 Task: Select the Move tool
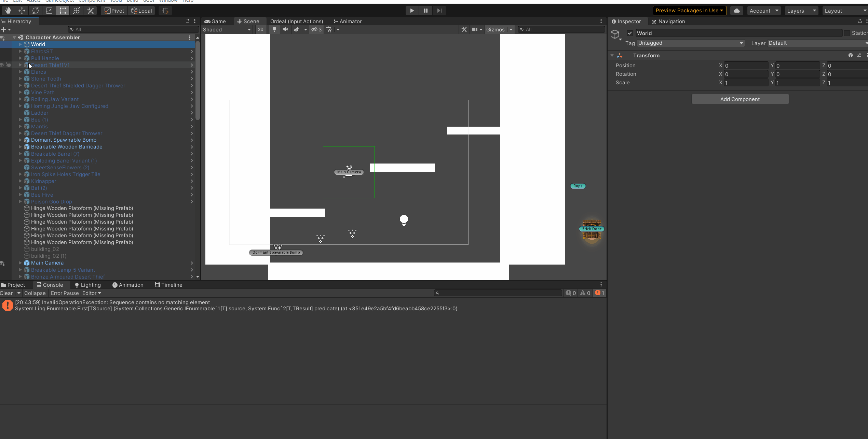[x=22, y=11]
